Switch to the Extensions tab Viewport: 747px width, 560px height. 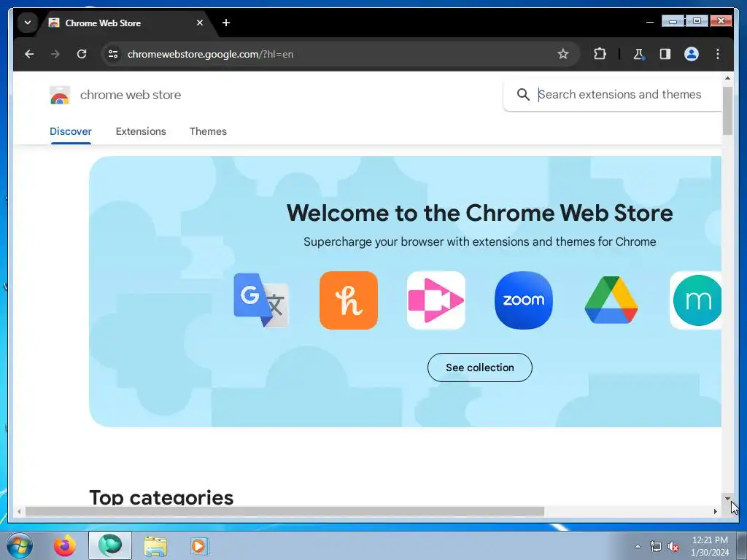[141, 131]
